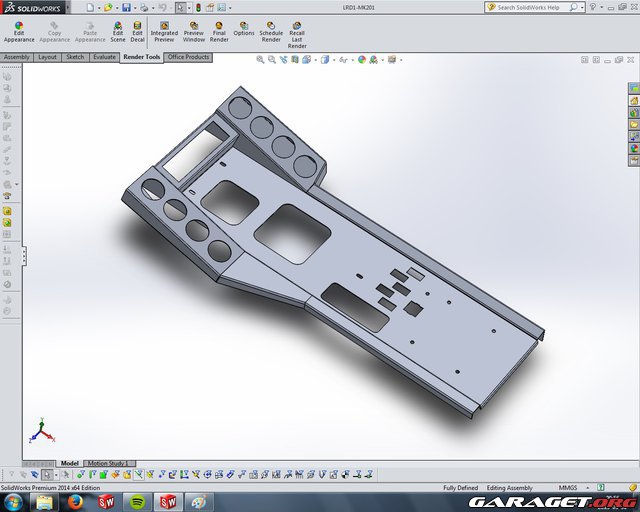Switch to the Office Products tab

(x=188, y=57)
